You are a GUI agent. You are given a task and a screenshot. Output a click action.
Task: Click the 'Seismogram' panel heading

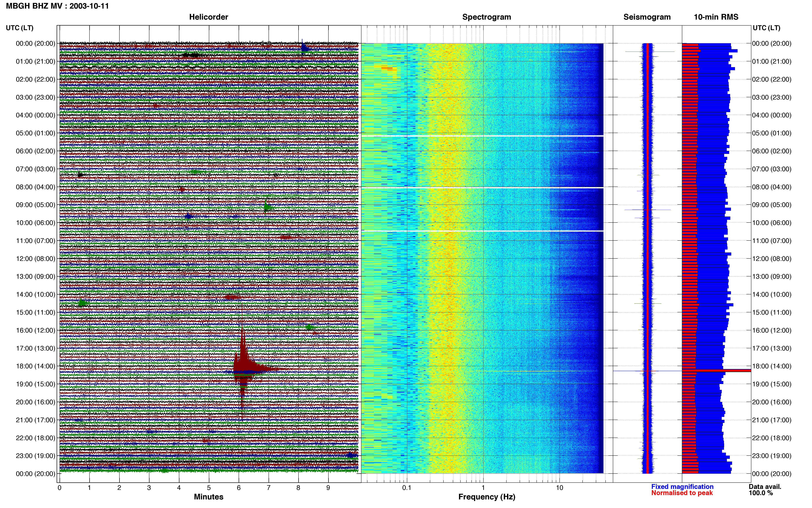point(647,17)
